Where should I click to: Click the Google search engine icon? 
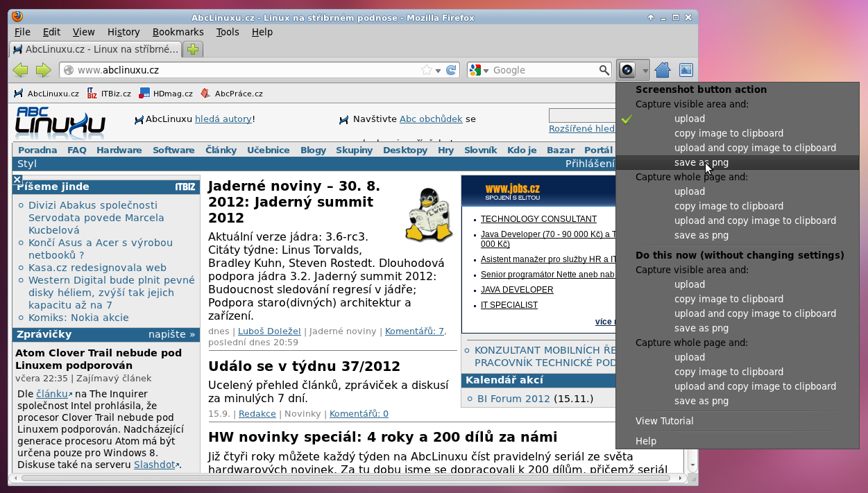click(475, 70)
